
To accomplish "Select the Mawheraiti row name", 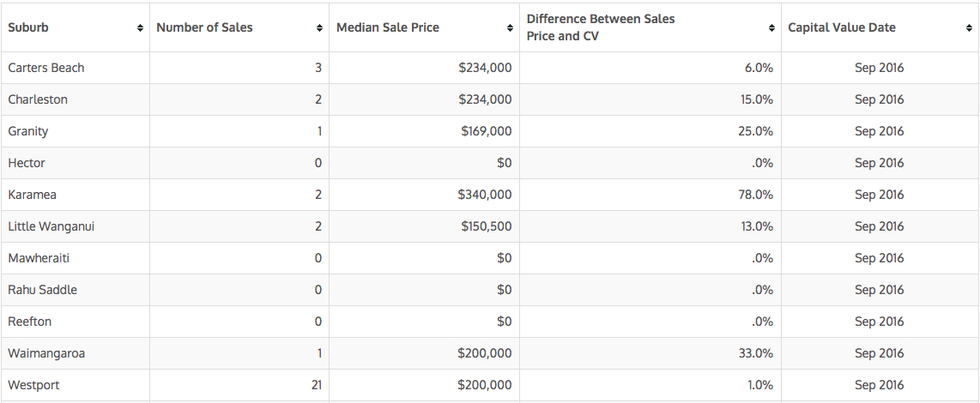I will 40,258.
